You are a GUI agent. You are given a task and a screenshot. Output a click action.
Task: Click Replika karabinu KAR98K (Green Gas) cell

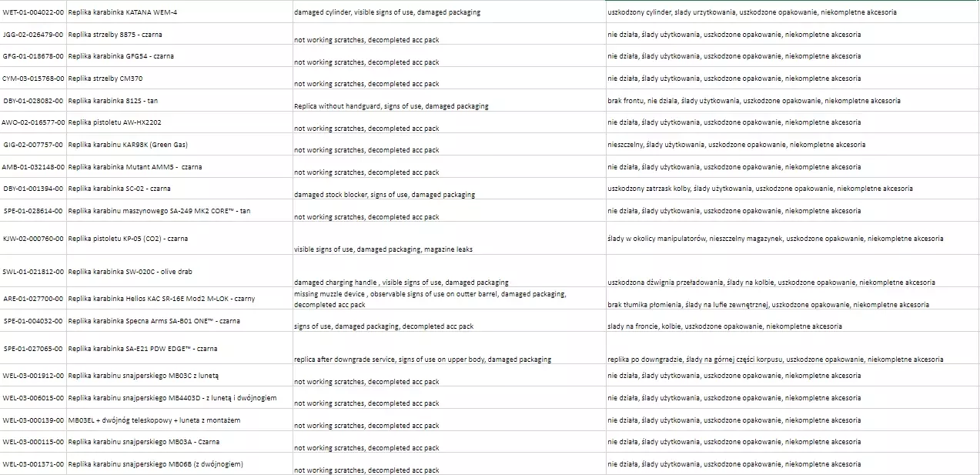(x=127, y=145)
